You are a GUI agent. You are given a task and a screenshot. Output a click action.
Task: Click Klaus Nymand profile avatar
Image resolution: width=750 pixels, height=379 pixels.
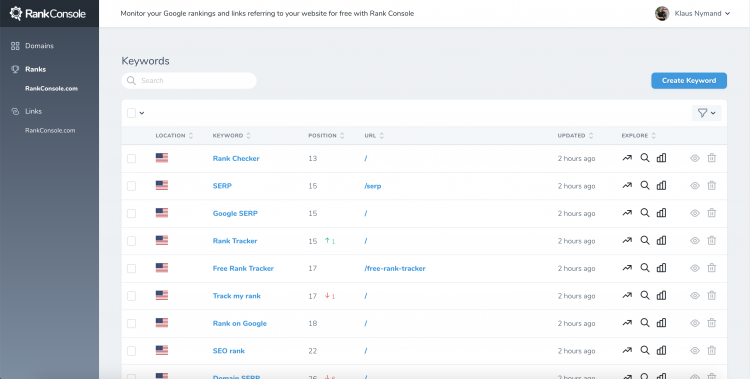(662, 13)
